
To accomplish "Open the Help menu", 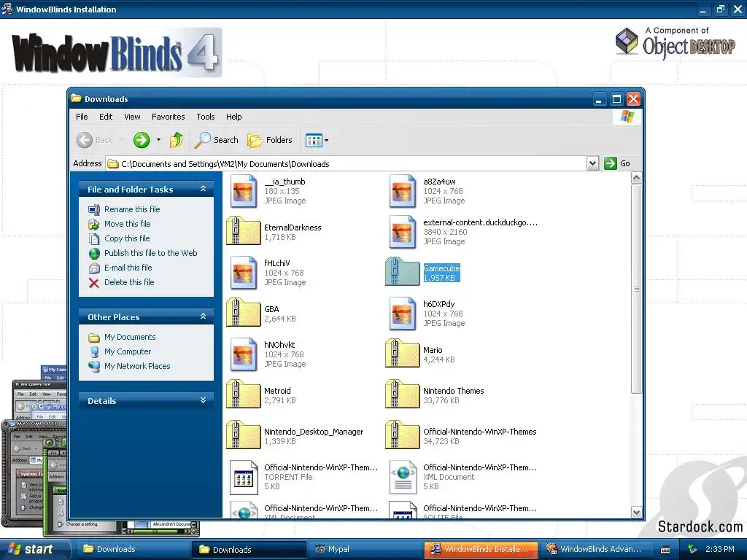I will 234,117.
